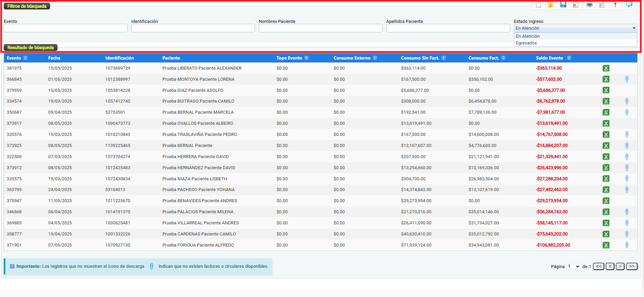Open the yellow folder toolbar icon
Viewport: 644px width, 297px height.
pos(550,5)
